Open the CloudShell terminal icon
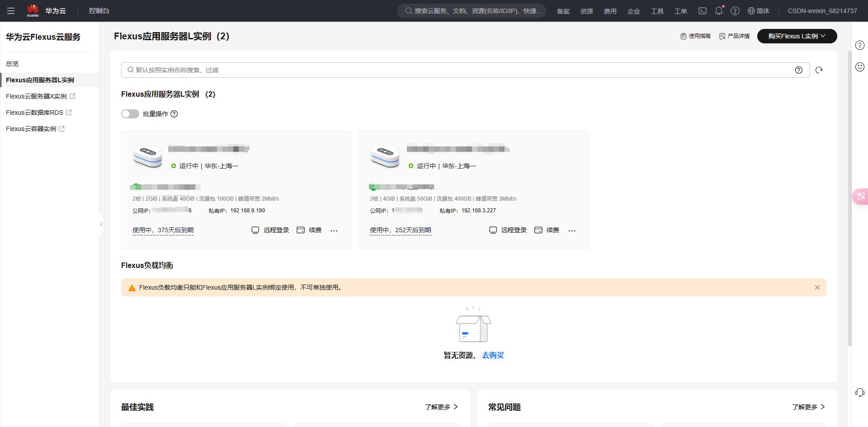The image size is (868, 427). point(703,11)
